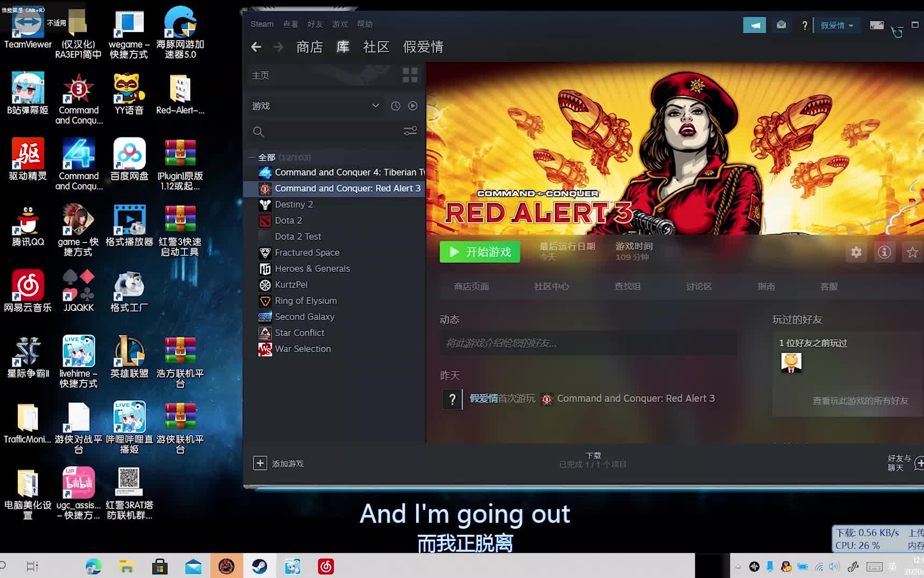Viewport: 924px width, 578px height.
Task: Open the 查找组 link
Action: pos(627,286)
